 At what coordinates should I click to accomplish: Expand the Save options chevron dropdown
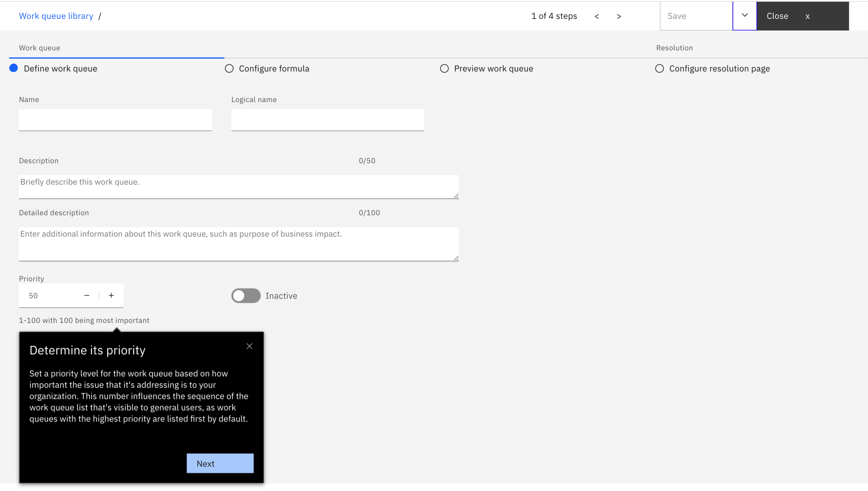tap(745, 16)
